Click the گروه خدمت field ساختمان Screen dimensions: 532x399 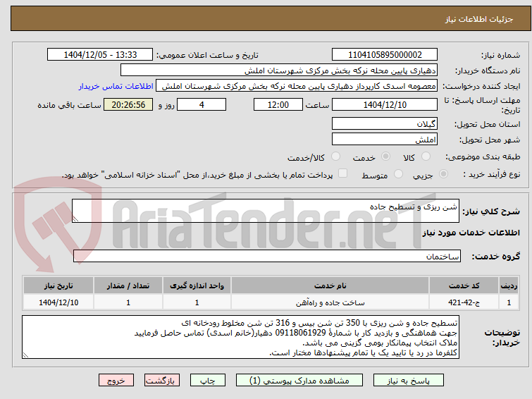pyautogui.click(x=267, y=256)
